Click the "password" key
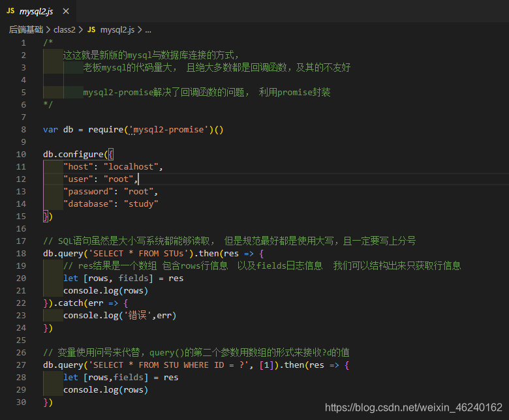This screenshot has width=509, height=420. [x=88, y=192]
